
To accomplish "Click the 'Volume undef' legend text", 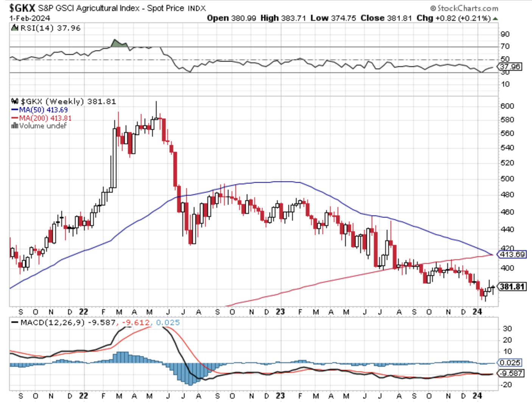I will 43,126.
